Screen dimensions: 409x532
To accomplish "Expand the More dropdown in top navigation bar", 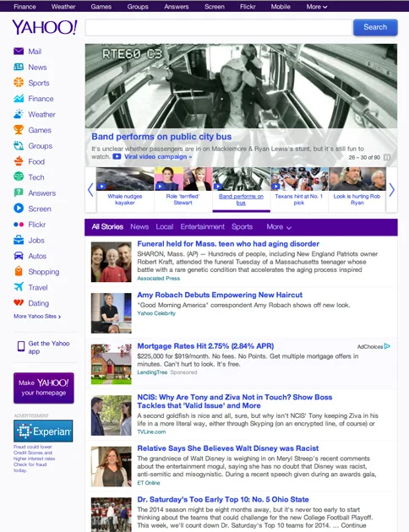I will click(316, 7).
